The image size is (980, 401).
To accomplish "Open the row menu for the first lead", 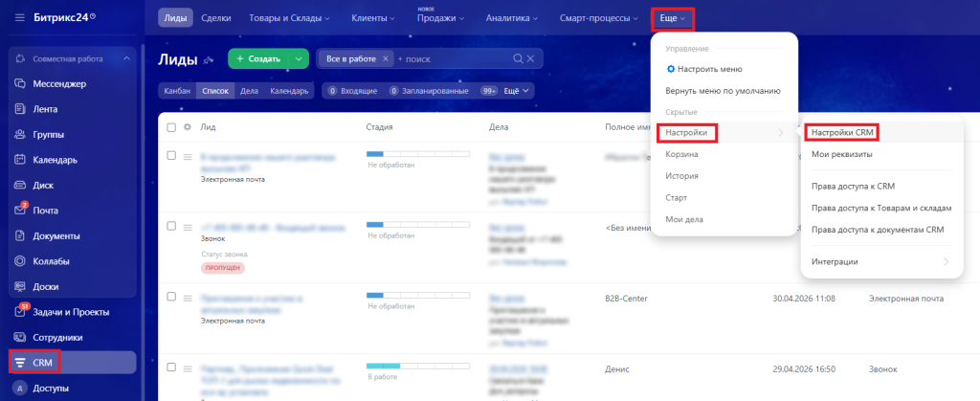I will point(188,155).
